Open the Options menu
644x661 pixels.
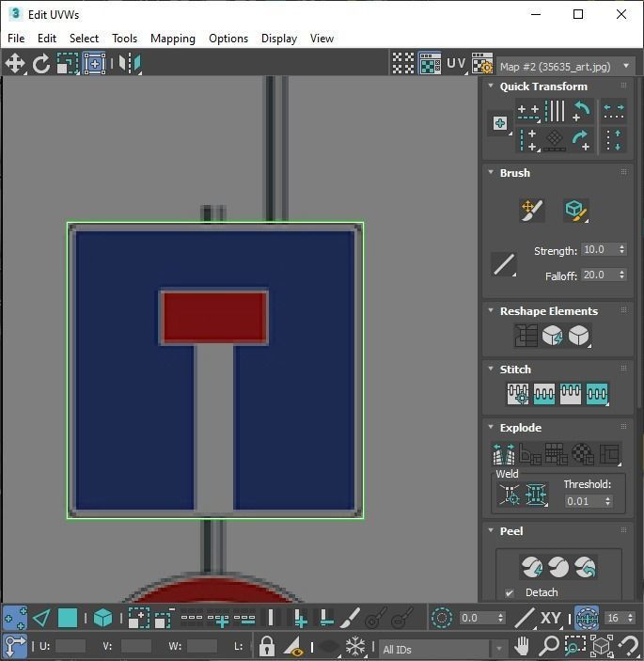pyautogui.click(x=228, y=39)
